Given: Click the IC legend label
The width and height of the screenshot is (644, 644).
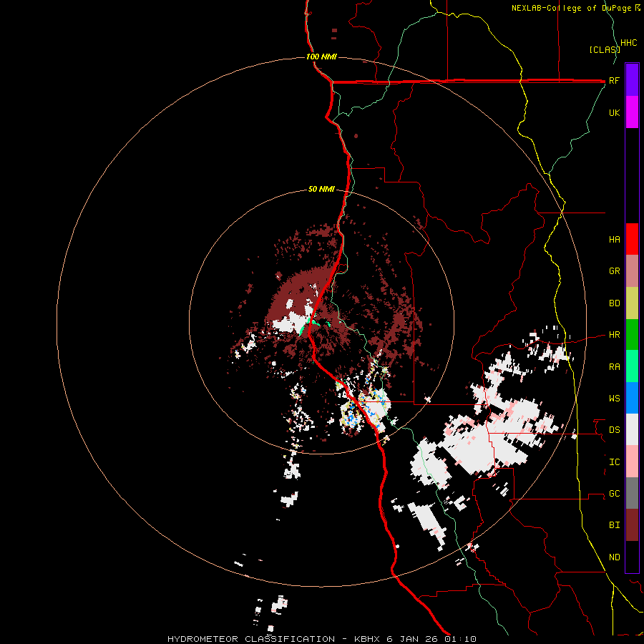Looking at the screenshot, I should [x=614, y=462].
